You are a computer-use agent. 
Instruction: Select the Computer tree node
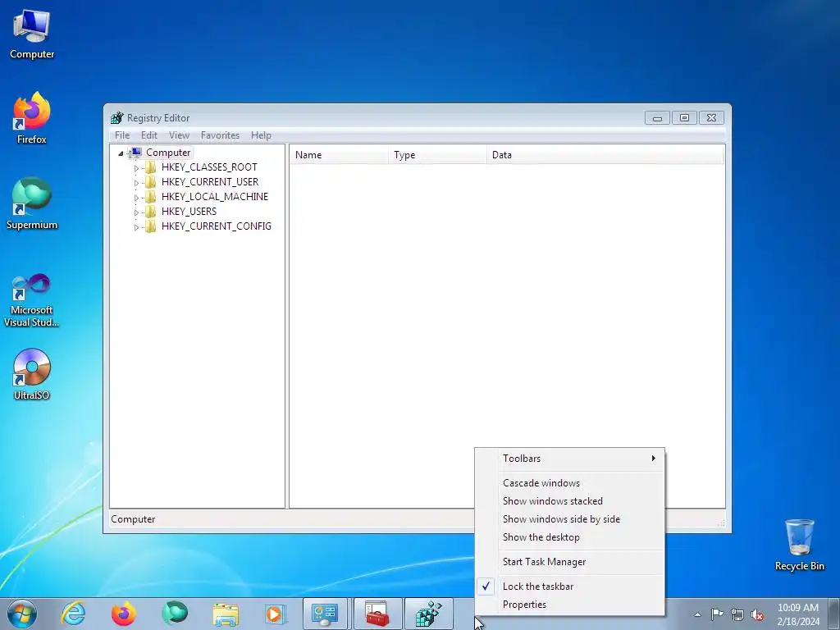tap(168, 153)
